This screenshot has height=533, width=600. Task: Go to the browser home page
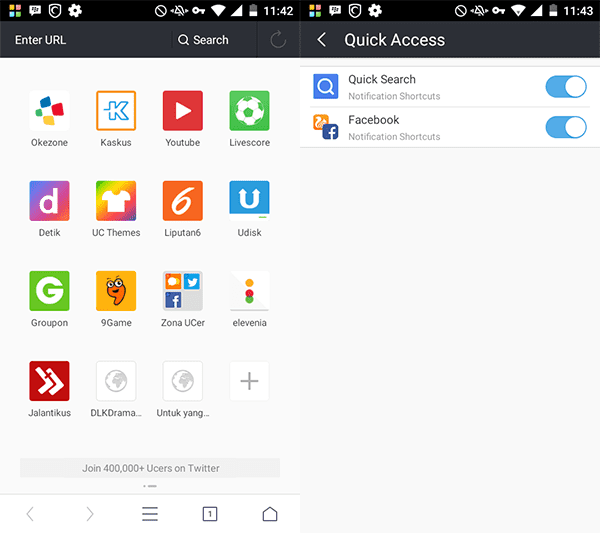[x=270, y=514]
